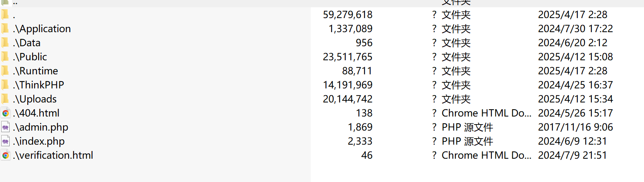Click the Chrome HTML Do... type for 404.html
Viewport: 644px width, 182px height.
486,113
